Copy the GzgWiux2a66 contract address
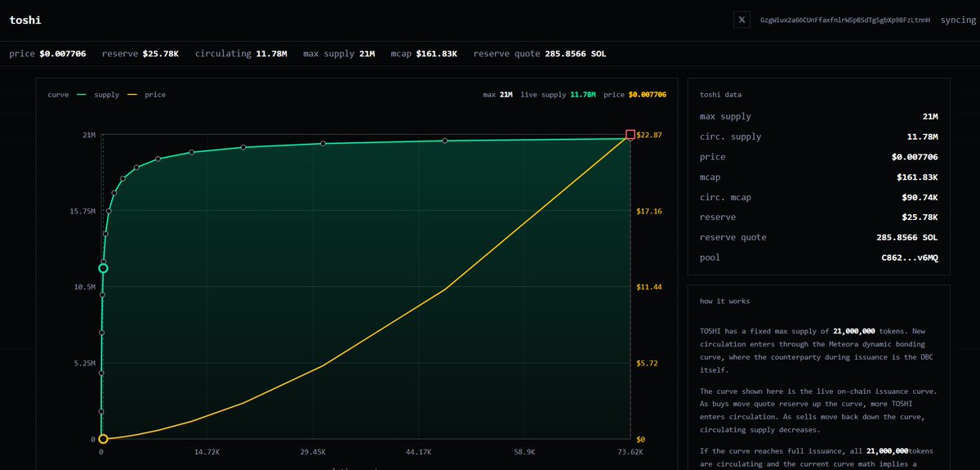Image resolution: width=980 pixels, height=470 pixels. [x=845, y=20]
